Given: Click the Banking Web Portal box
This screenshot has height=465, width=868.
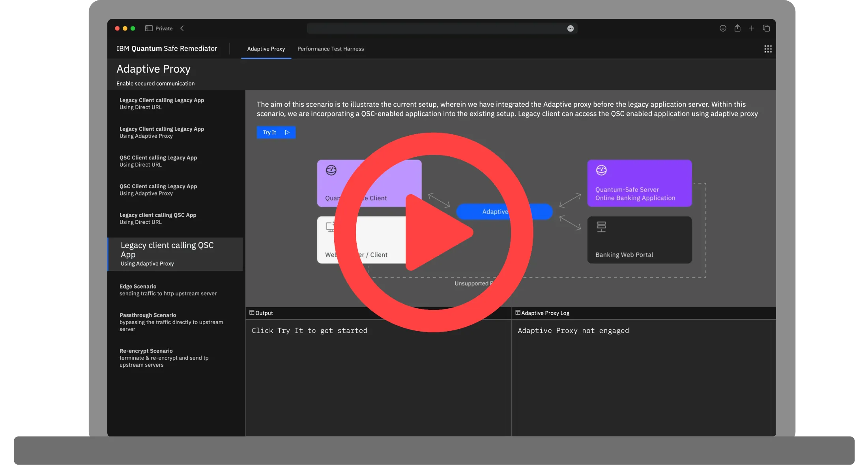Looking at the screenshot, I should point(640,240).
